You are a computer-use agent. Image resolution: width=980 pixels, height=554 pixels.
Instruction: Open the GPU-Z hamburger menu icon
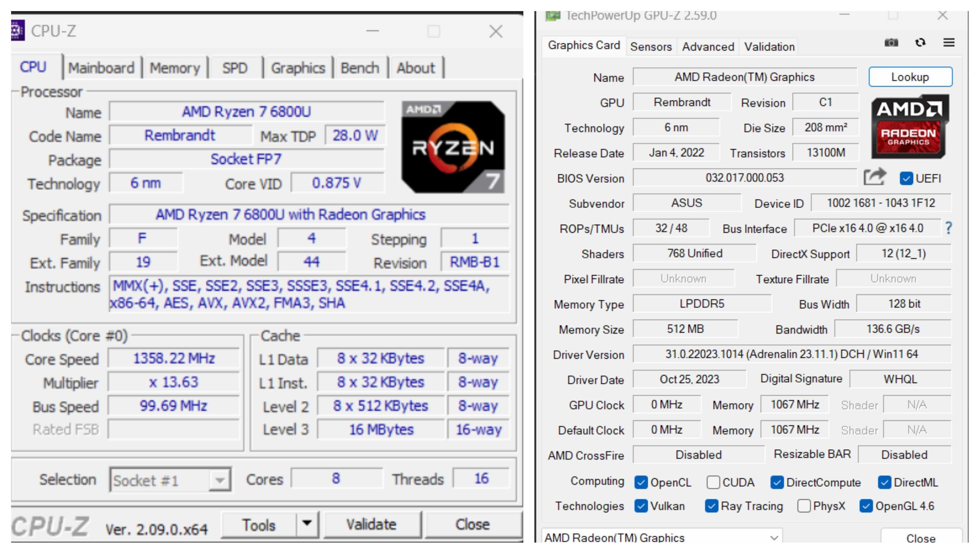(x=949, y=42)
